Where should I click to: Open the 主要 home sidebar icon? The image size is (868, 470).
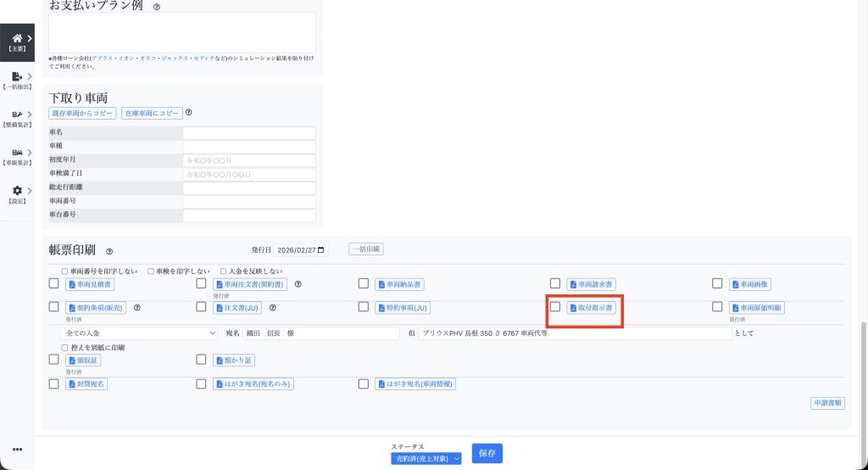tap(17, 40)
